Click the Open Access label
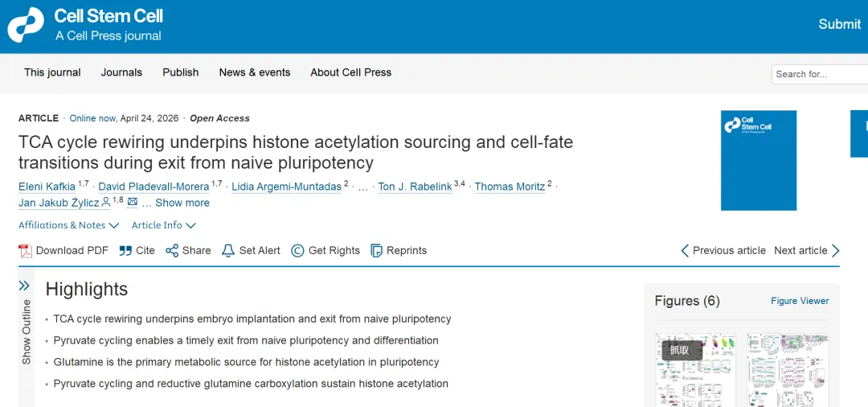The image size is (868, 407). [x=219, y=118]
